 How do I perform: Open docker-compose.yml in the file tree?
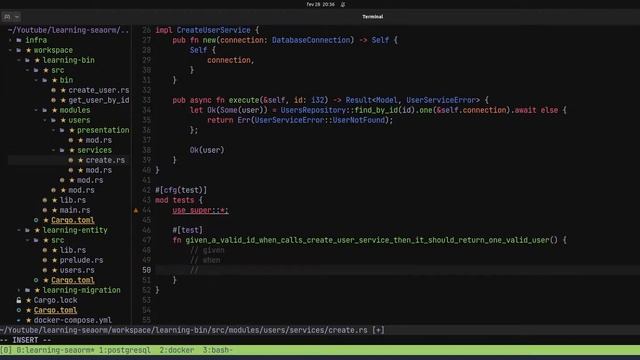pos(73,320)
